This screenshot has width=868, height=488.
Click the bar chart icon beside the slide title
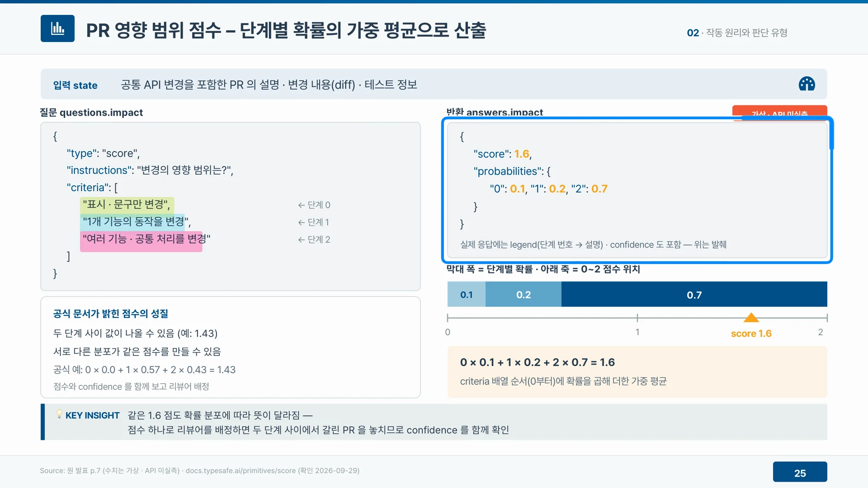(x=57, y=28)
